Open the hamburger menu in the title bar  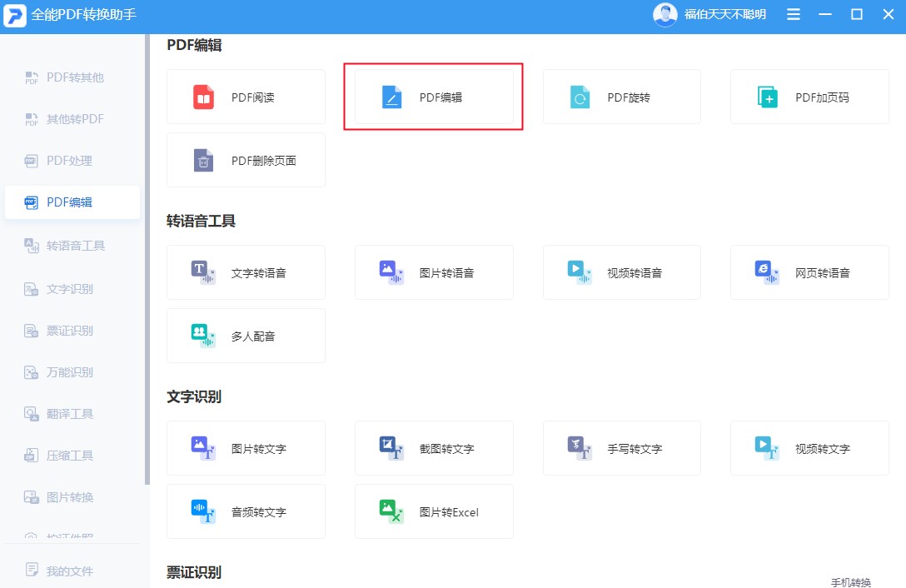click(792, 14)
